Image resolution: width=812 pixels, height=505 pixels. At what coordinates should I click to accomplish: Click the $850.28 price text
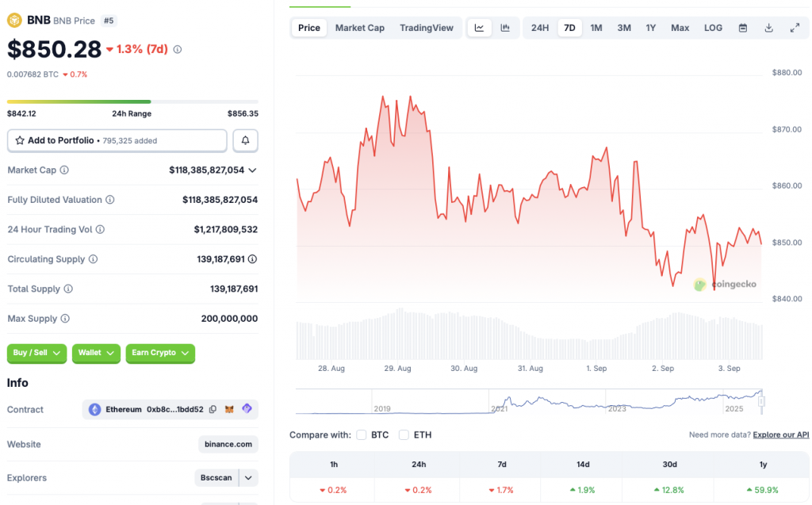pos(55,50)
